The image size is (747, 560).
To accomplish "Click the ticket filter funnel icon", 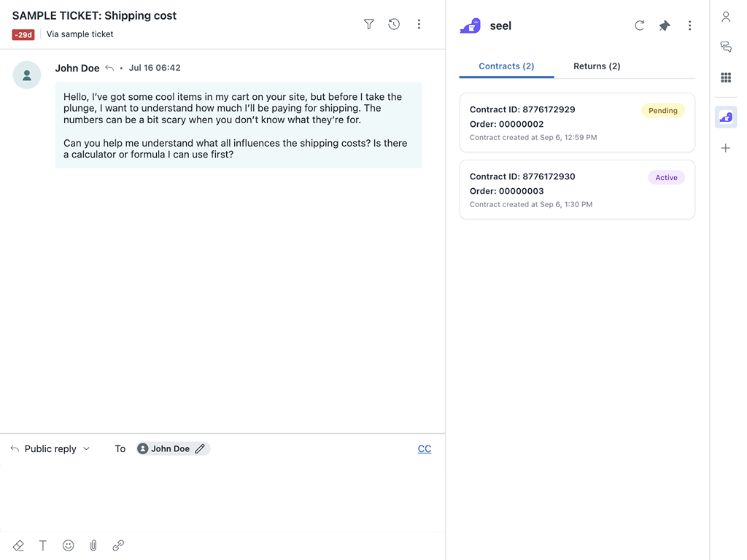I will click(369, 25).
